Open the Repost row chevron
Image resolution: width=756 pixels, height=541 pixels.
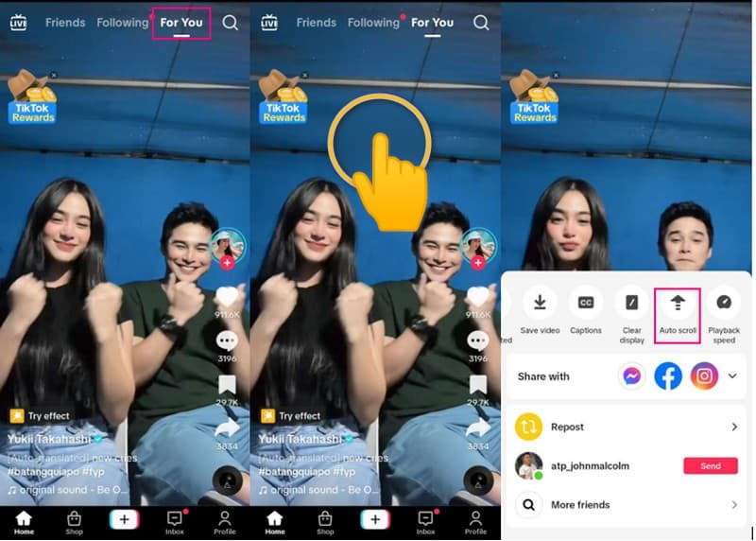tap(733, 428)
